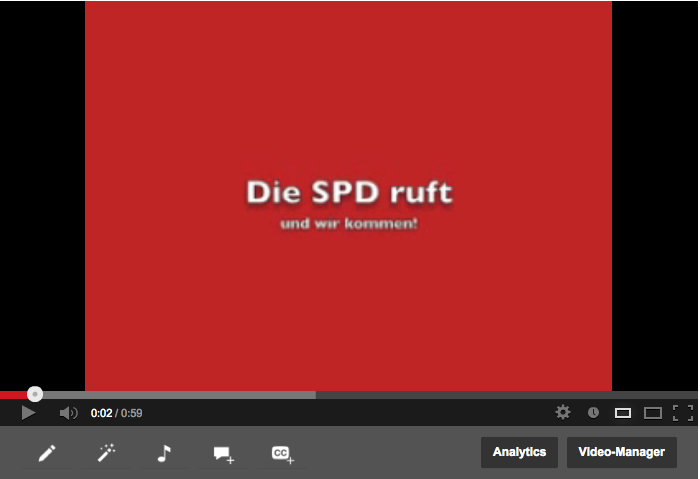Screen dimensions: 700x479
Task: Seek by clicking the buffered grey progress bar
Action: [179, 395]
